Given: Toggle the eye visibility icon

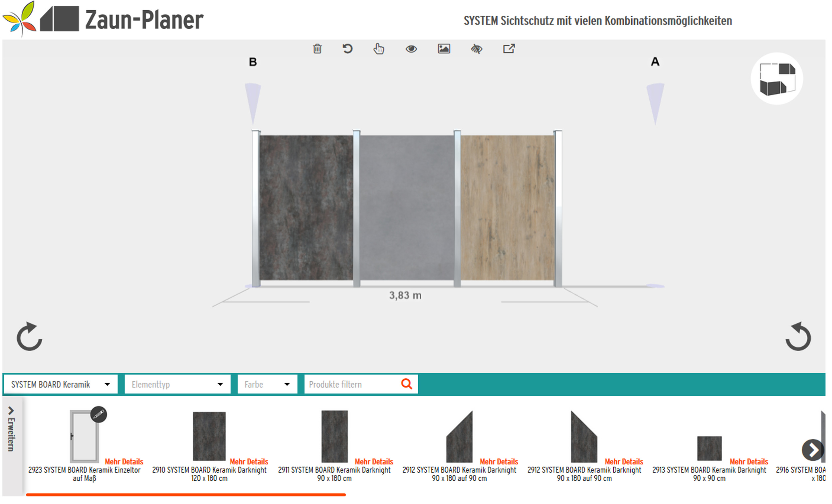Looking at the screenshot, I should 411,49.
